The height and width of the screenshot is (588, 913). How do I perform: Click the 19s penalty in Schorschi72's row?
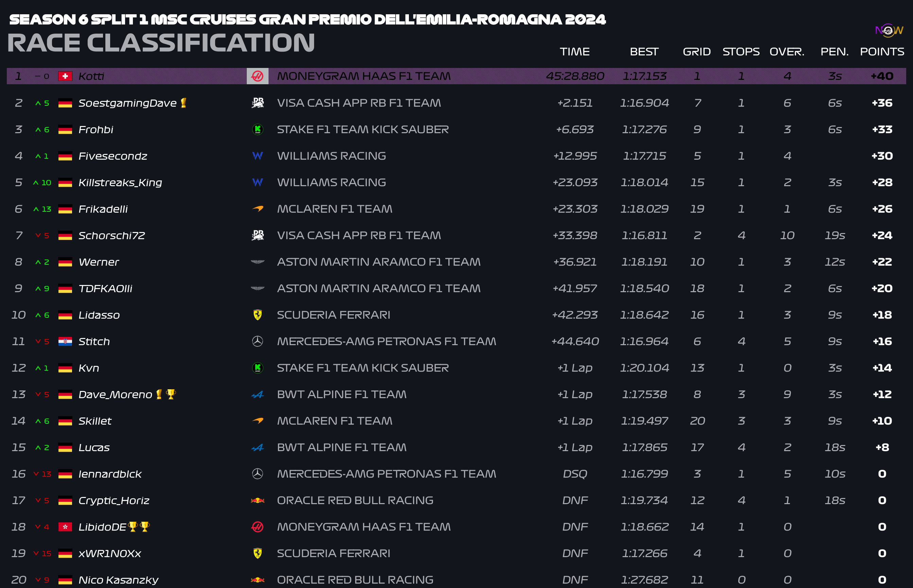click(x=835, y=235)
